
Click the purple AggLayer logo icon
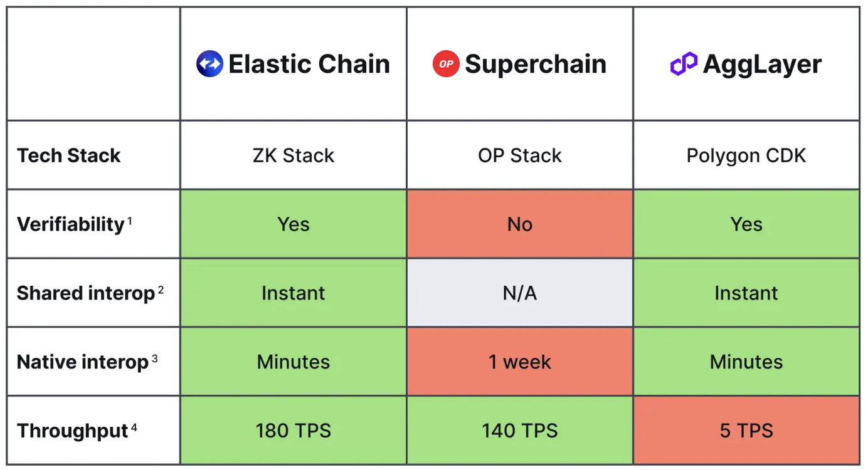tap(684, 64)
